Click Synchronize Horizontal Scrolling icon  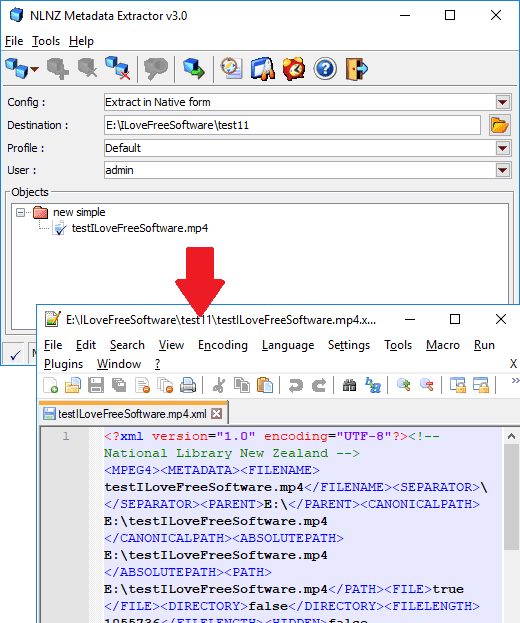[x=481, y=385]
